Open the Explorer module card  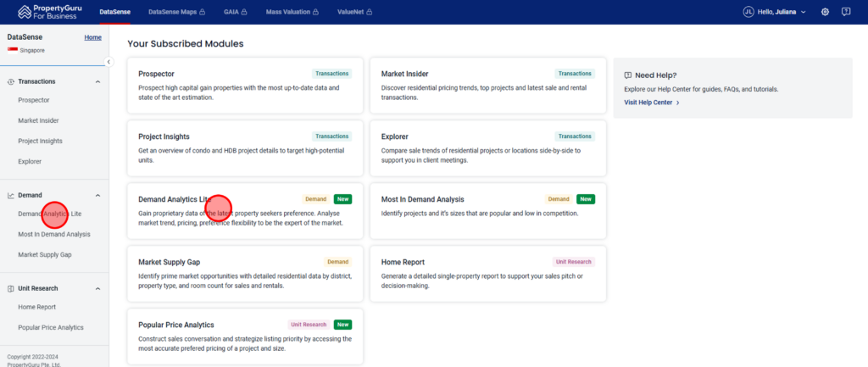point(488,148)
